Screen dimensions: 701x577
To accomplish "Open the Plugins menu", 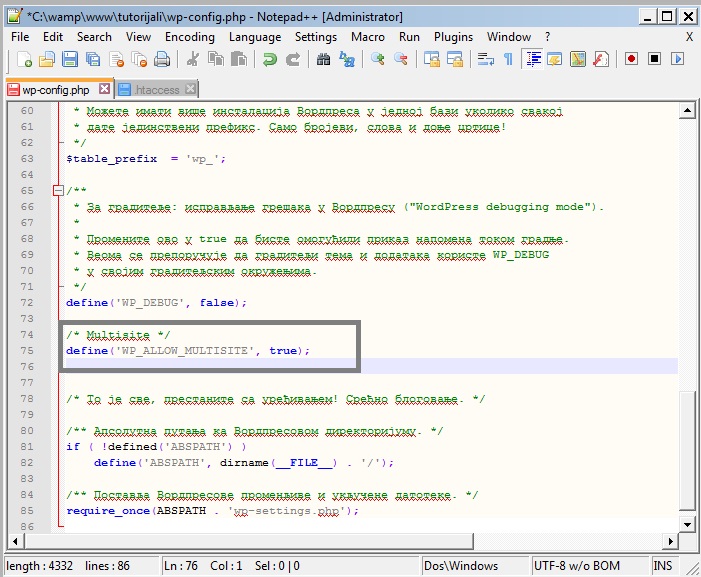I will (x=453, y=37).
